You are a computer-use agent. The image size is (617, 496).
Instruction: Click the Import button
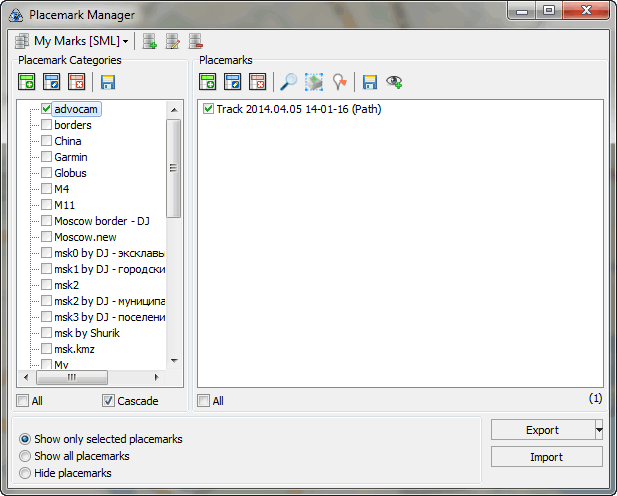click(x=546, y=457)
